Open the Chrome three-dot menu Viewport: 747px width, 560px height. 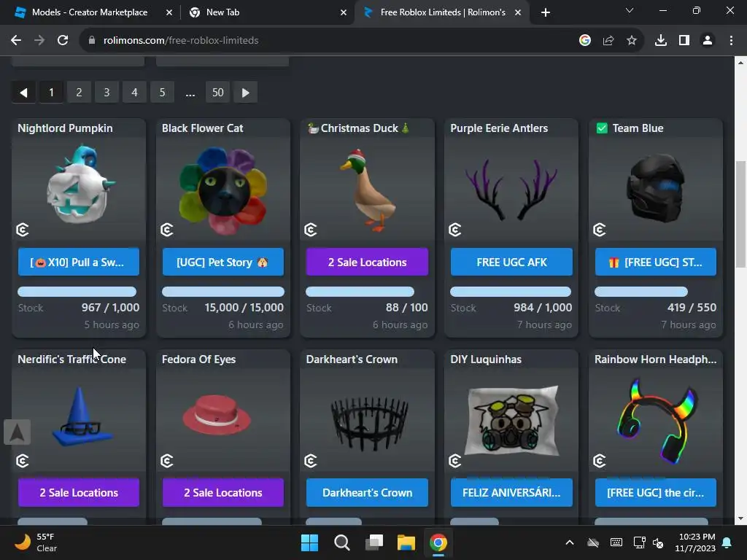tap(731, 41)
